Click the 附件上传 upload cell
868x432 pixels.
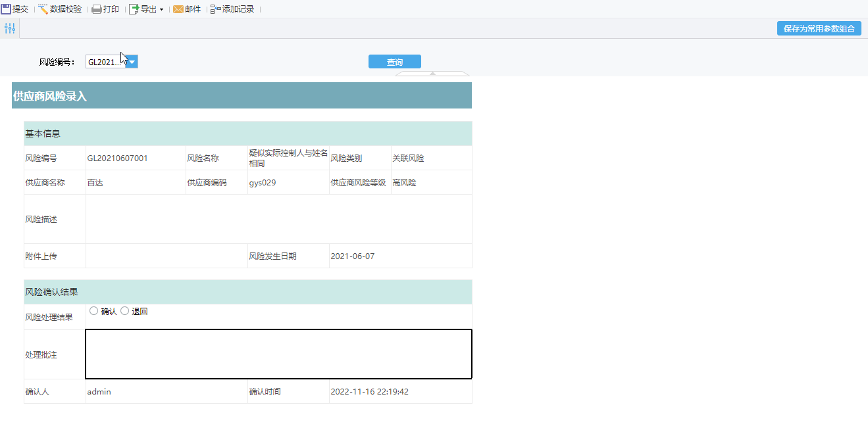[166, 256]
